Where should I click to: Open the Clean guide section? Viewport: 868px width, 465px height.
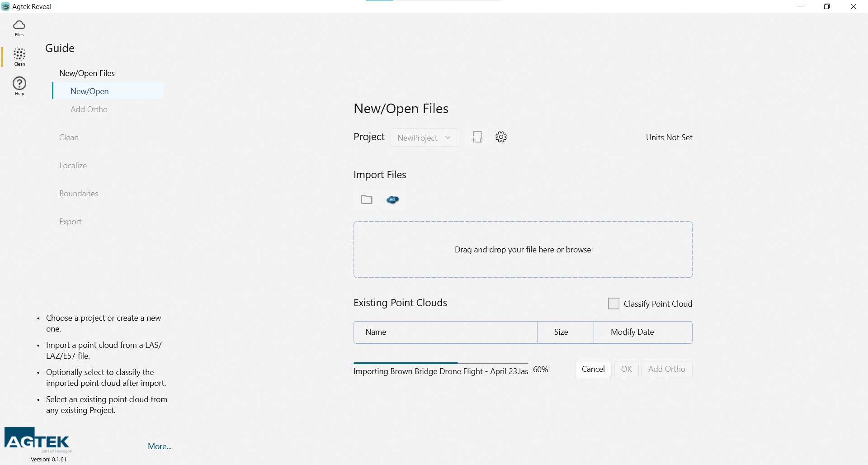coord(69,138)
